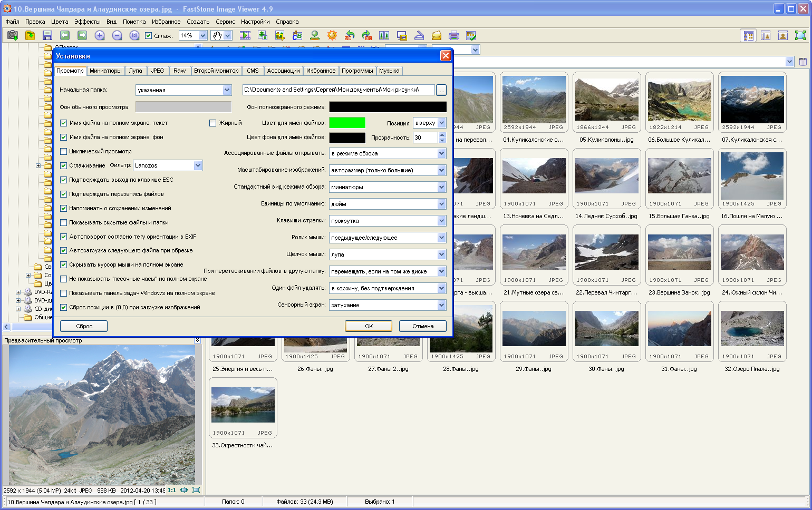812x510 pixels.
Task: Click the rotate left 90 icon
Action: [349, 35]
